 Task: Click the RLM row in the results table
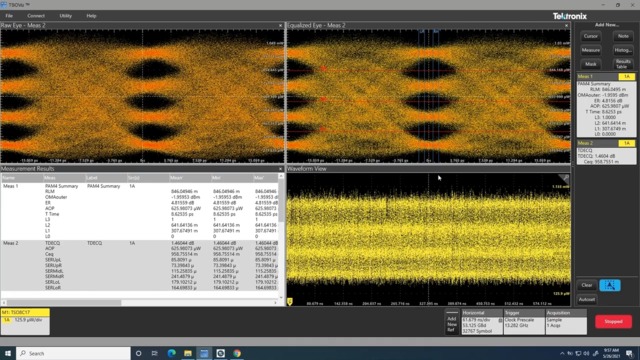[139, 191]
